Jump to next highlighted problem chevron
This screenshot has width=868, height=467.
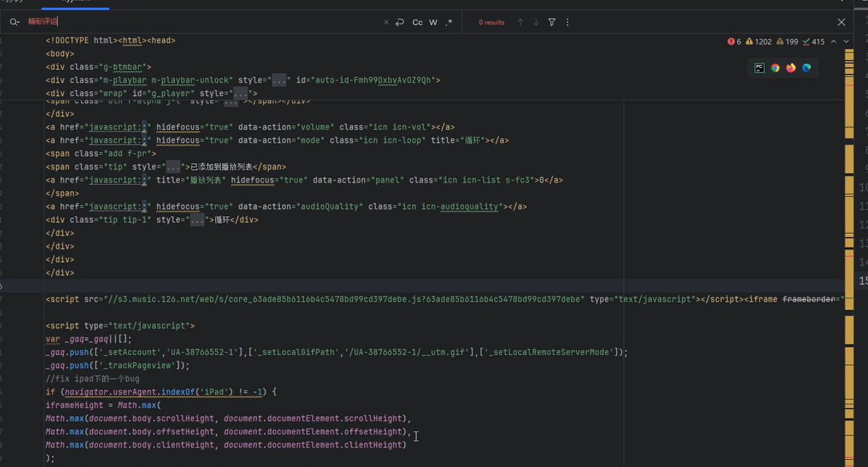click(x=846, y=41)
